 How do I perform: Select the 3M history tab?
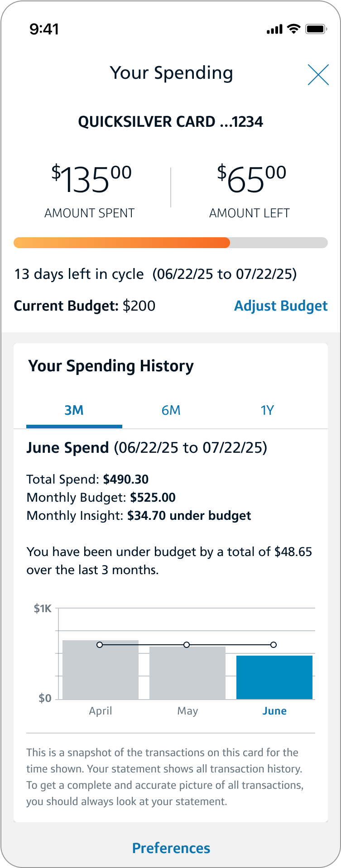tap(74, 411)
